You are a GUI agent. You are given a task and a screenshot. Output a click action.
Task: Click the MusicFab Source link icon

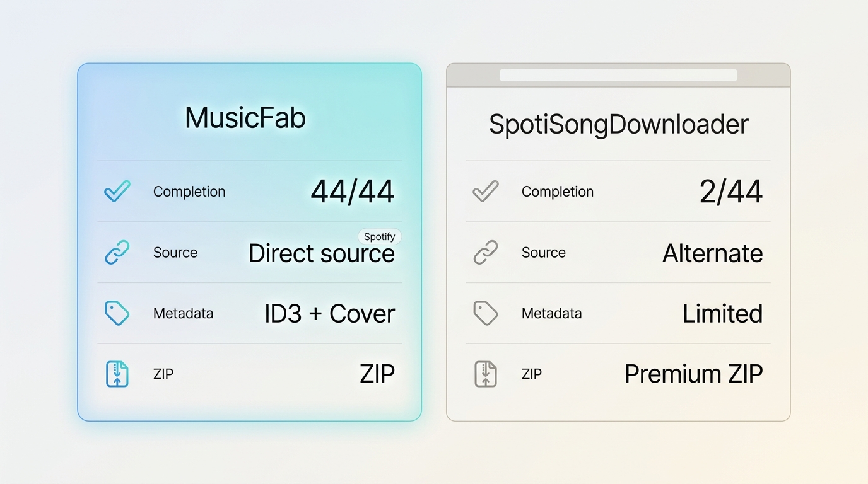coord(117,252)
